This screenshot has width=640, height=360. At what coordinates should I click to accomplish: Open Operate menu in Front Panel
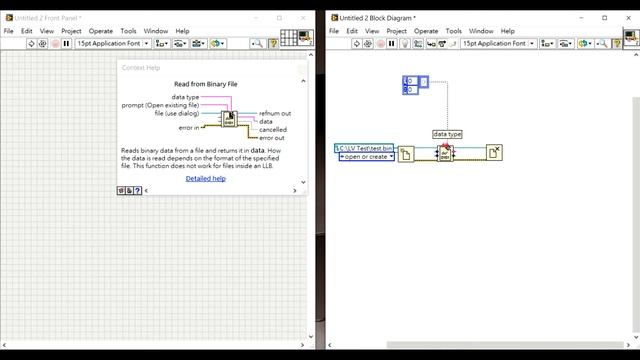[101, 31]
